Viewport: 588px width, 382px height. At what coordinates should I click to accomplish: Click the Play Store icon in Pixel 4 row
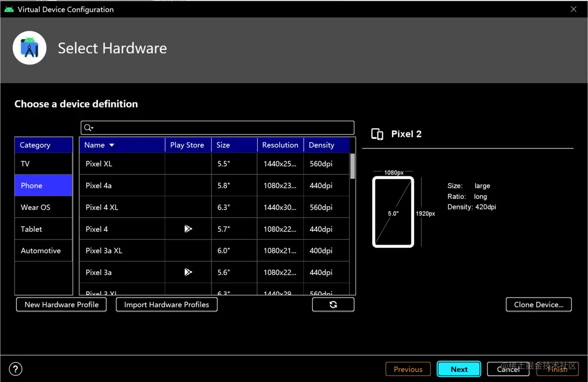tap(188, 229)
